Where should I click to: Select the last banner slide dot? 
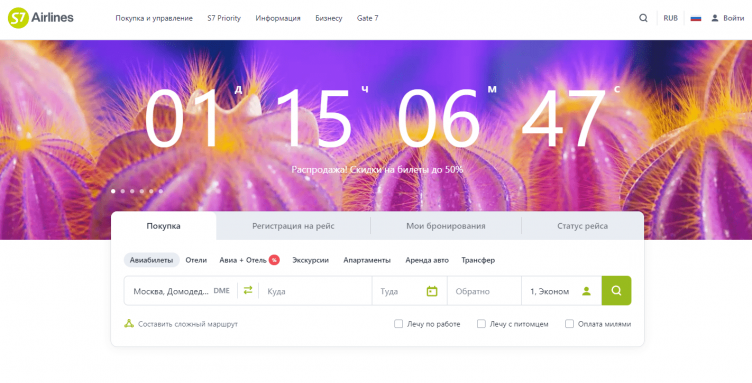[161, 191]
